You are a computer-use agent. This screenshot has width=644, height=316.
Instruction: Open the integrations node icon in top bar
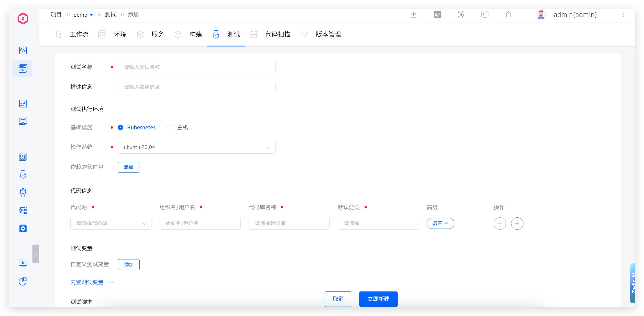[x=461, y=15]
